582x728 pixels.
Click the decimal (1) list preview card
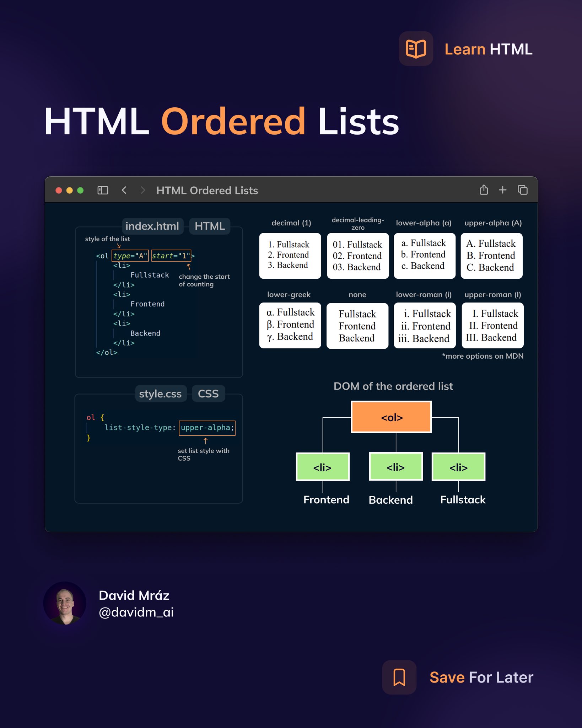click(290, 256)
